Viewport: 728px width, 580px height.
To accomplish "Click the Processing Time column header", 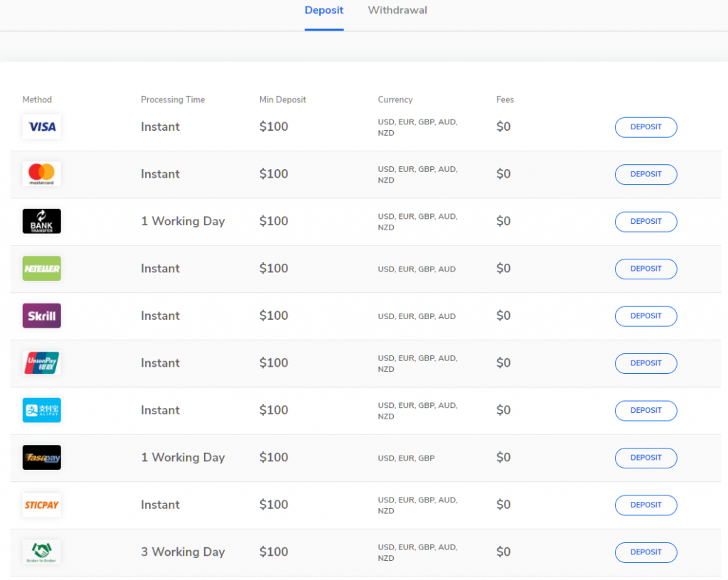I will (173, 100).
